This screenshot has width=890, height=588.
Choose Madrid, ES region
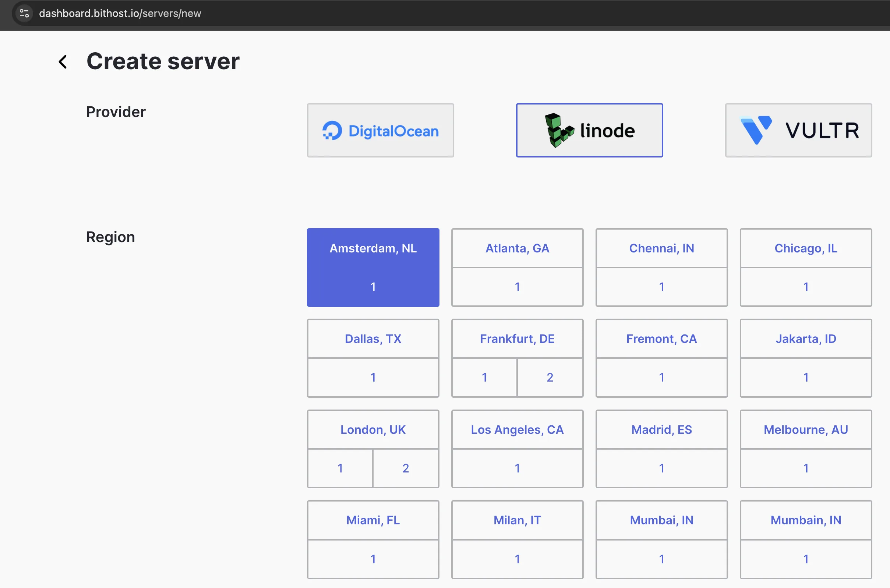tap(661, 430)
